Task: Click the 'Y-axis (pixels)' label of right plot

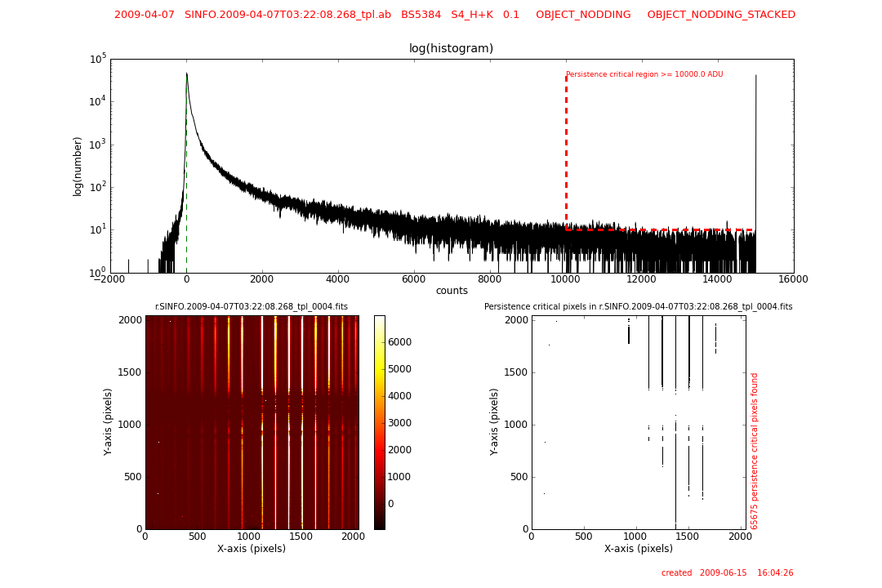Action: pyautogui.click(x=494, y=421)
